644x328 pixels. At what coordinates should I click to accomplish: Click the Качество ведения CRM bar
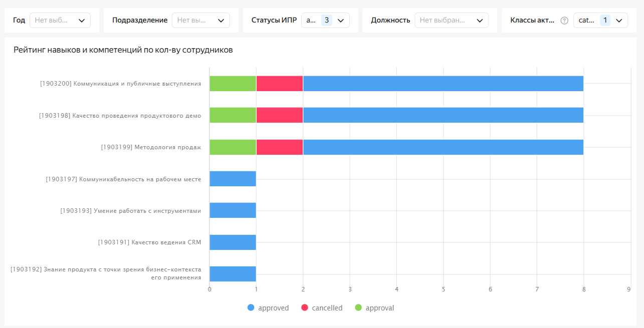pyautogui.click(x=233, y=242)
